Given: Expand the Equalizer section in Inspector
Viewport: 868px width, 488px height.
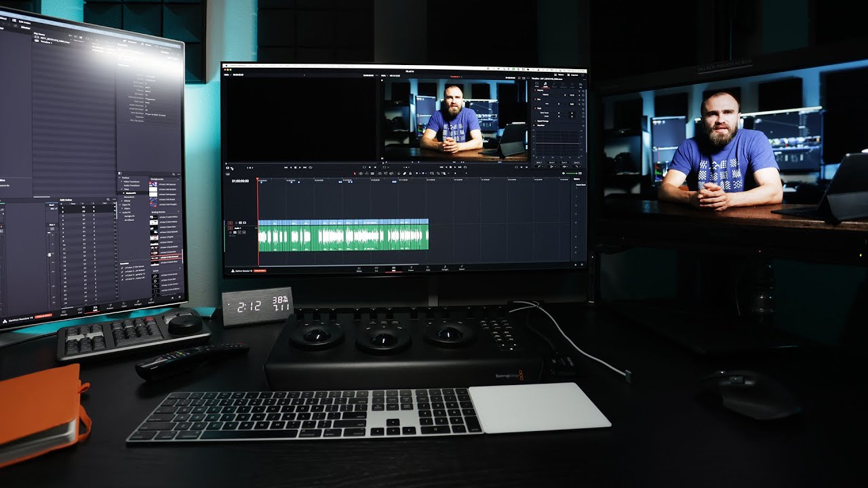Looking at the screenshot, I should 540,125.
